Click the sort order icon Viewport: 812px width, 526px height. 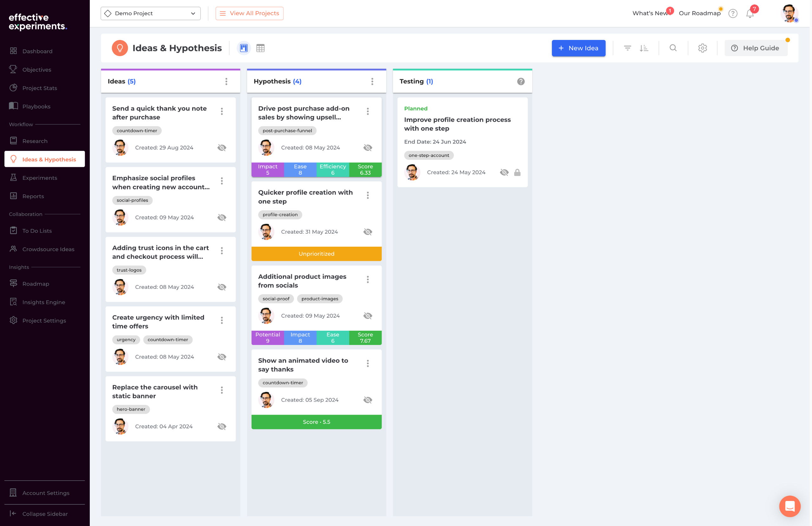point(644,48)
